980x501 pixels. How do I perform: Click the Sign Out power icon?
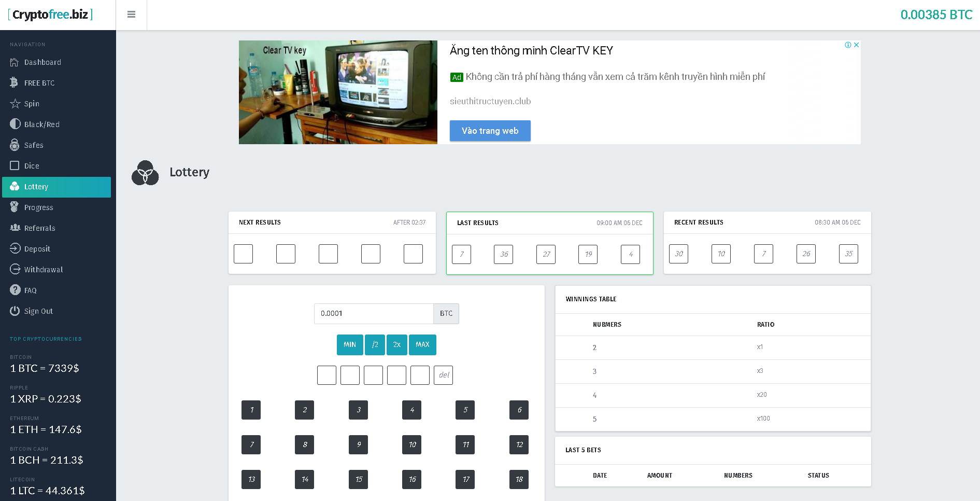[x=15, y=311]
